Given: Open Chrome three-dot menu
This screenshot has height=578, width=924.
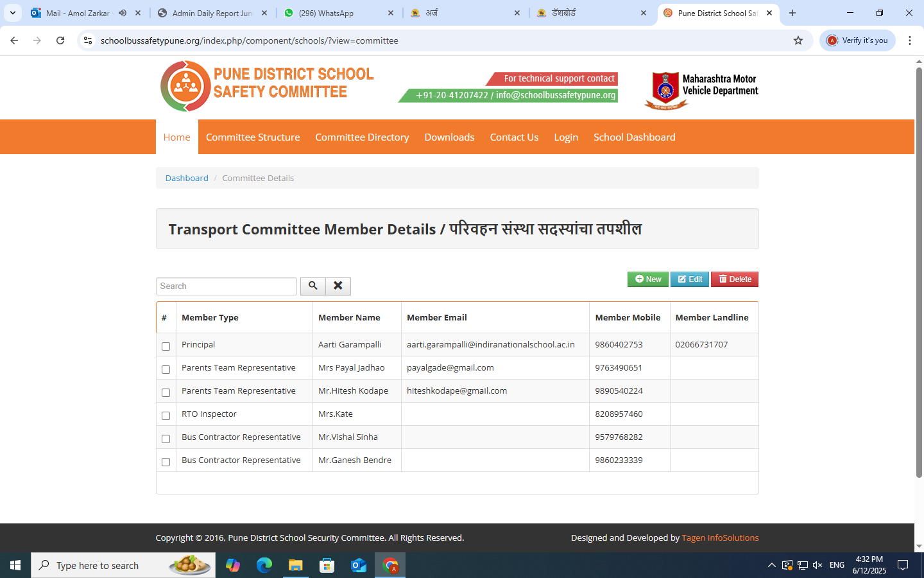Looking at the screenshot, I should pos(909,40).
